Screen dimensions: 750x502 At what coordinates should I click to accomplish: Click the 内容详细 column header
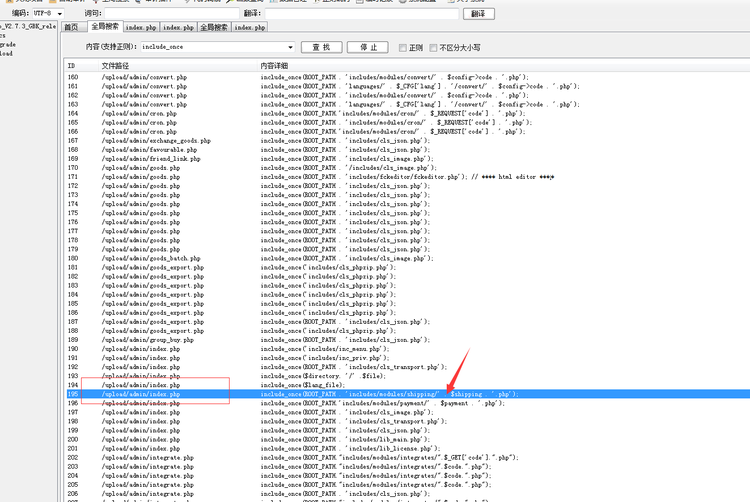coord(276,65)
